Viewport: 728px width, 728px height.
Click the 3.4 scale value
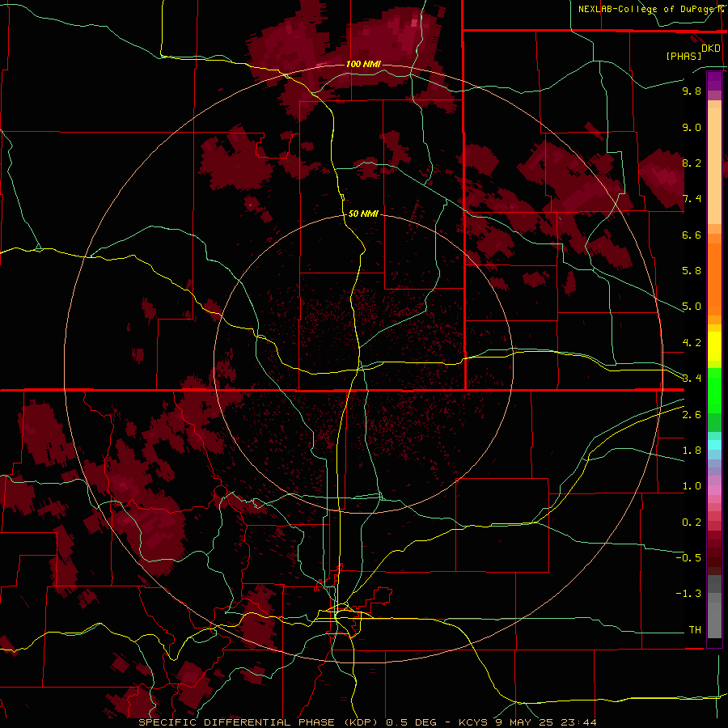(x=692, y=379)
